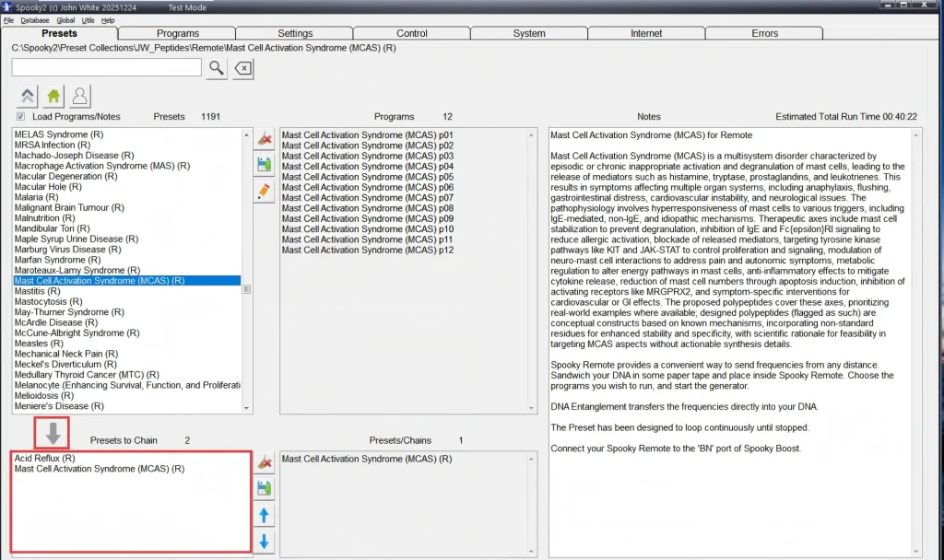944x560 pixels.
Task: Open the User presets person icon
Action: 80,96
